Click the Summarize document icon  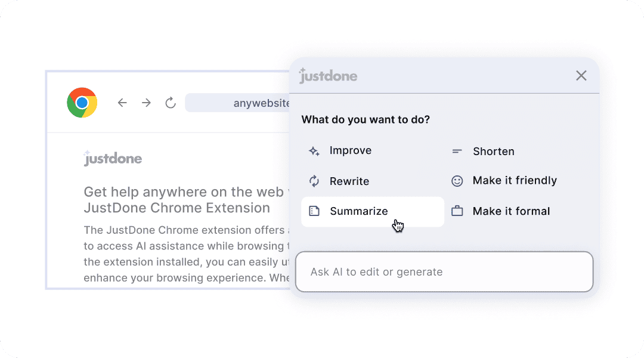(314, 211)
